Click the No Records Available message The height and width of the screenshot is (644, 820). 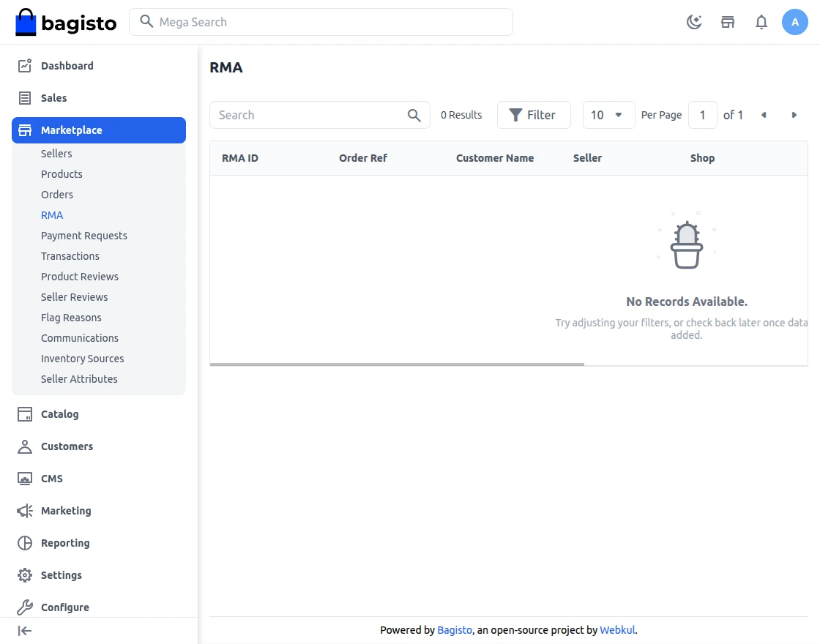pos(687,302)
